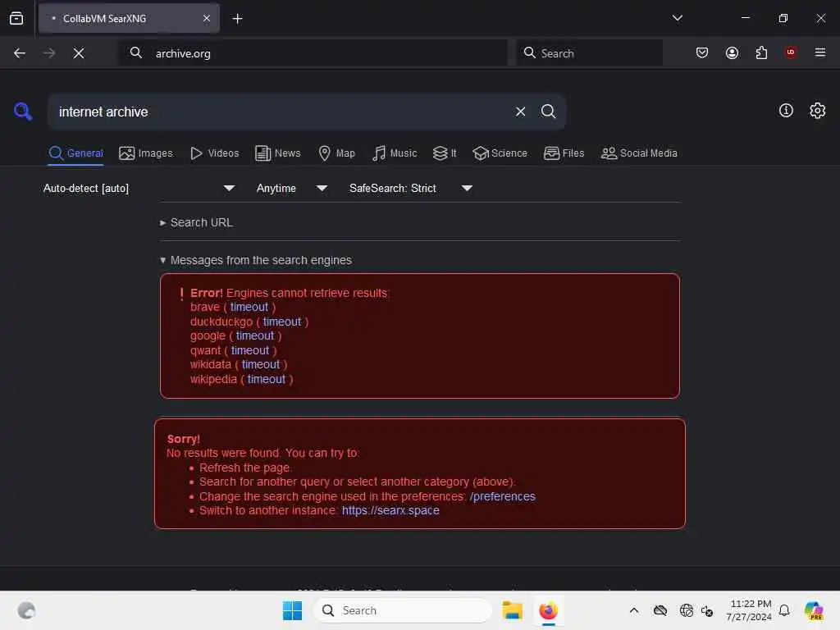The height and width of the screenshot is (630, 840).
Task: Click the brave timeout link
Action: [x=249, y=307]
